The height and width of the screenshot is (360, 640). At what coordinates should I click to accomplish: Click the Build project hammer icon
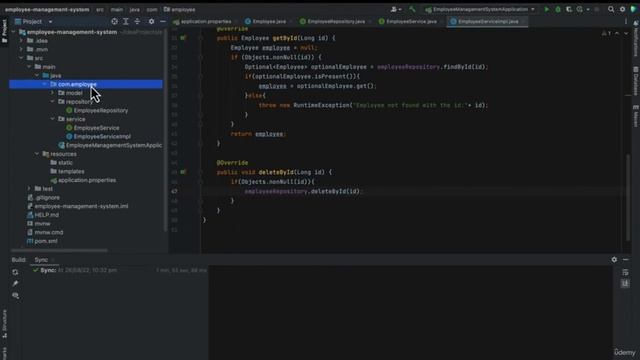tap(412, 9)
